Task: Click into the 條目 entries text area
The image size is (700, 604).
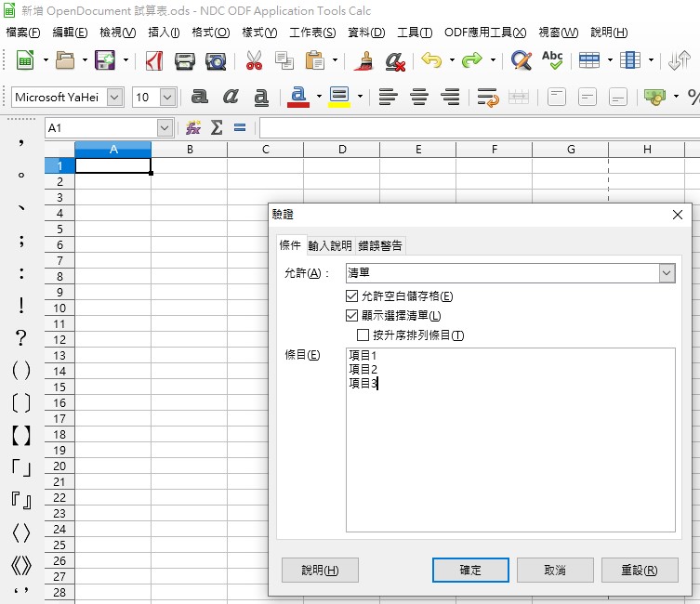Action: point(510,440)
